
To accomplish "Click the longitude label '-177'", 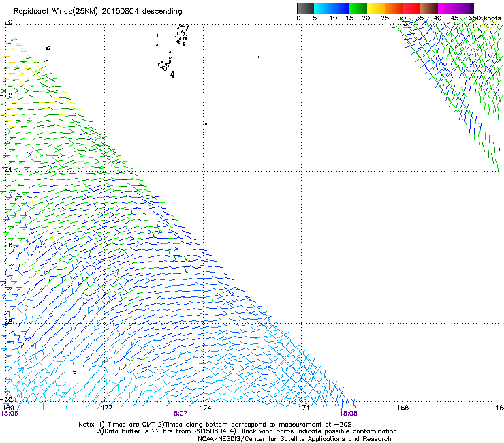I will [105, 408].
